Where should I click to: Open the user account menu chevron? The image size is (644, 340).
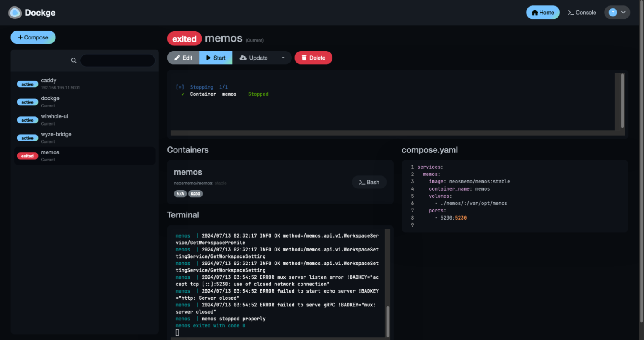pos(623,12)
